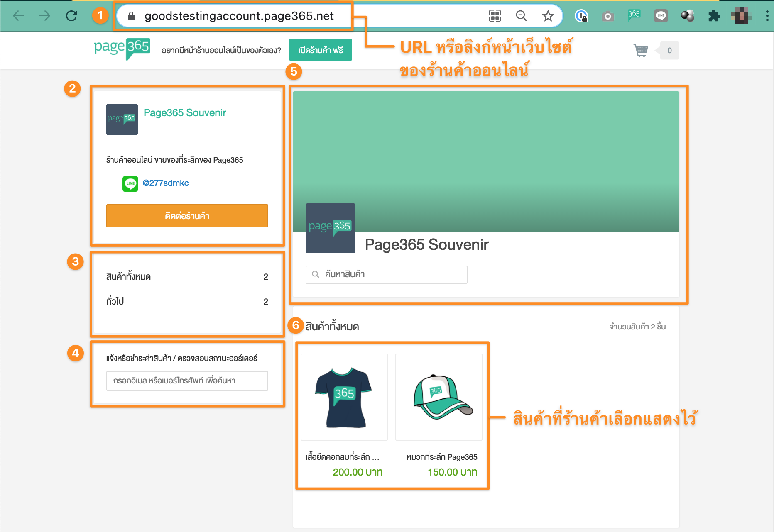Viewport: 774px width, 532px height.
Task: Click the pixelated profile avatar in toolbar
Action: click(741, 16)
